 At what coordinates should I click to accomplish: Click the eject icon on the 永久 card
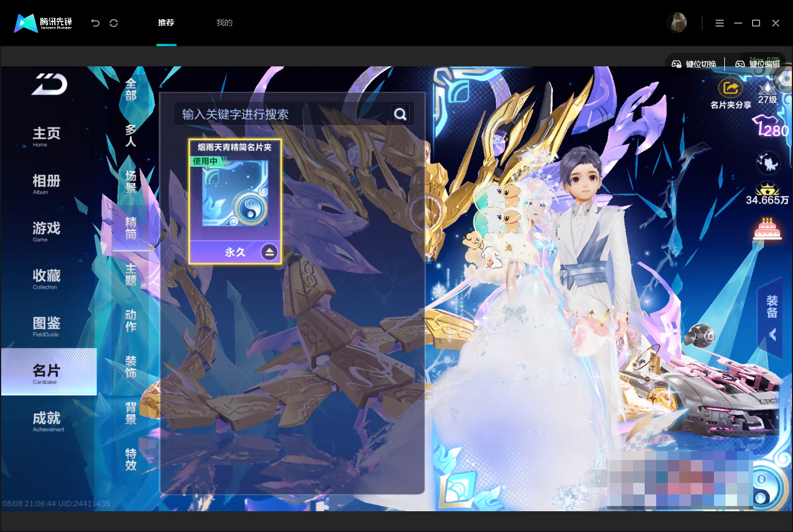[x=269, y=252]
